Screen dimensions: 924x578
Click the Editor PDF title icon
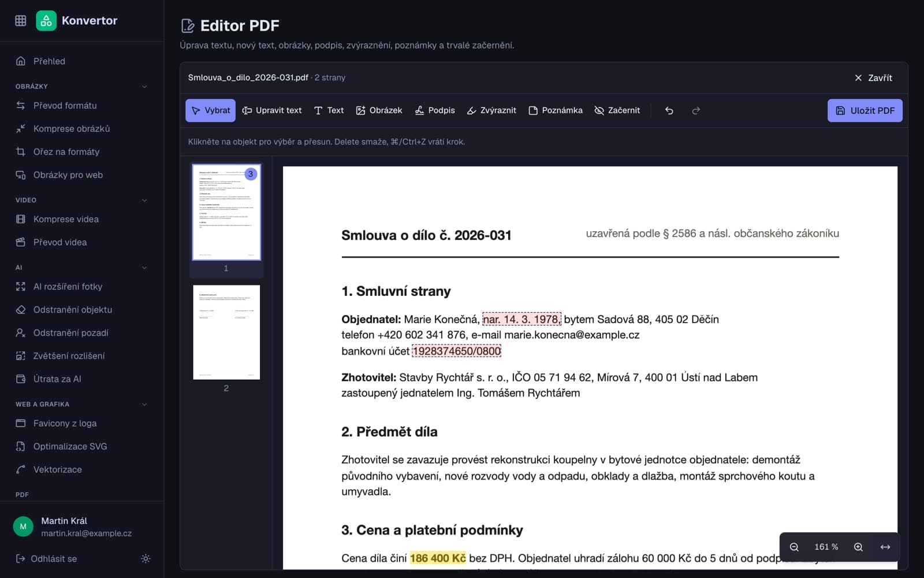pos(188,25)
